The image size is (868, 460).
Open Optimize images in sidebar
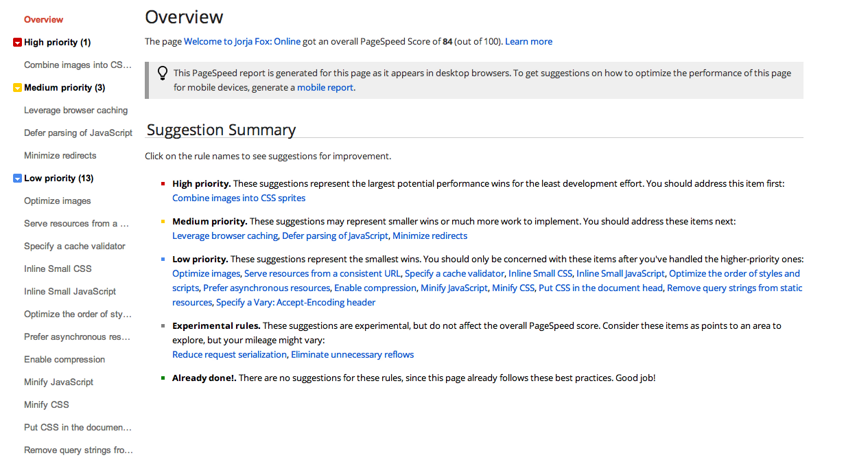pyautogui.click(x=57, y=201)
